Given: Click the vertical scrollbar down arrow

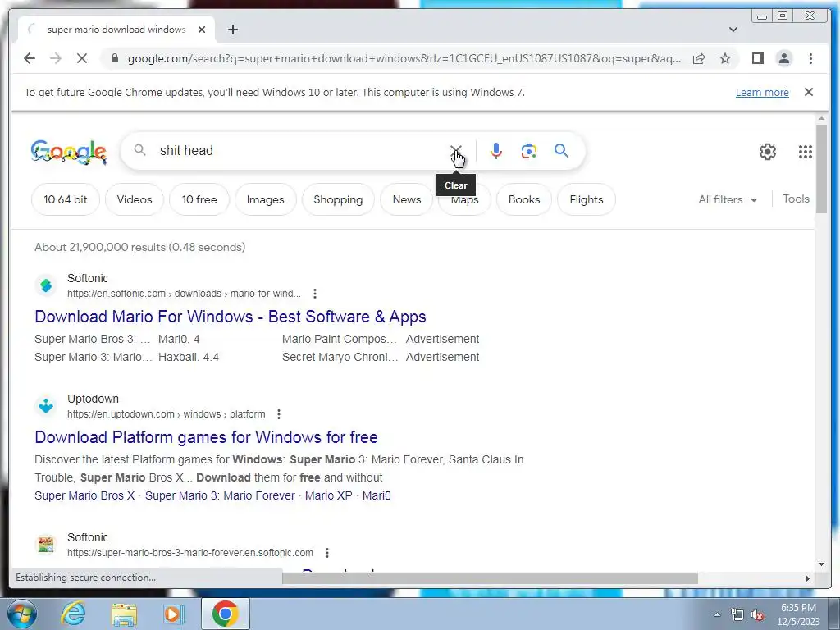Looking at the screenshot, I should point(821,564).
